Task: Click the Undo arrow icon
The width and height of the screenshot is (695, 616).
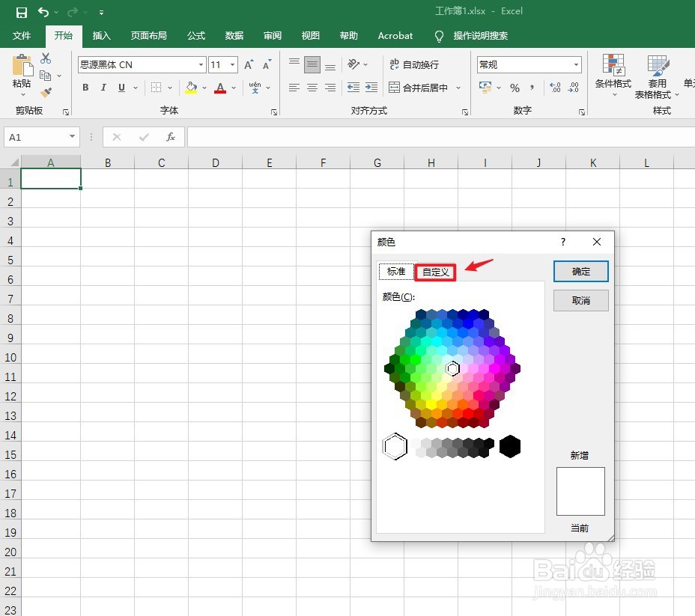Action: point(43,12)
